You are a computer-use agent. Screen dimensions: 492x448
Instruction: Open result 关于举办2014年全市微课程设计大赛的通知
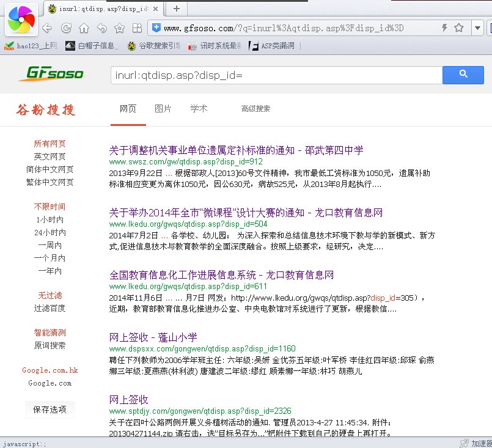click(246, 213)
